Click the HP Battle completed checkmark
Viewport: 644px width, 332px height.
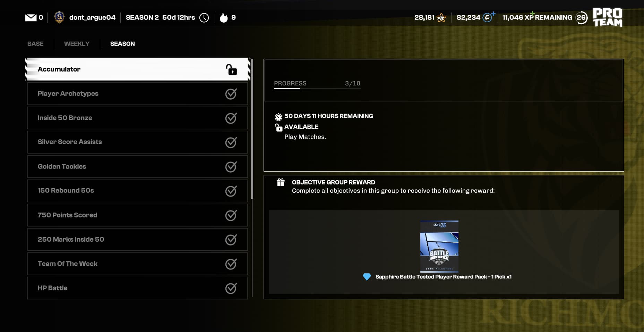pos(231,288)
